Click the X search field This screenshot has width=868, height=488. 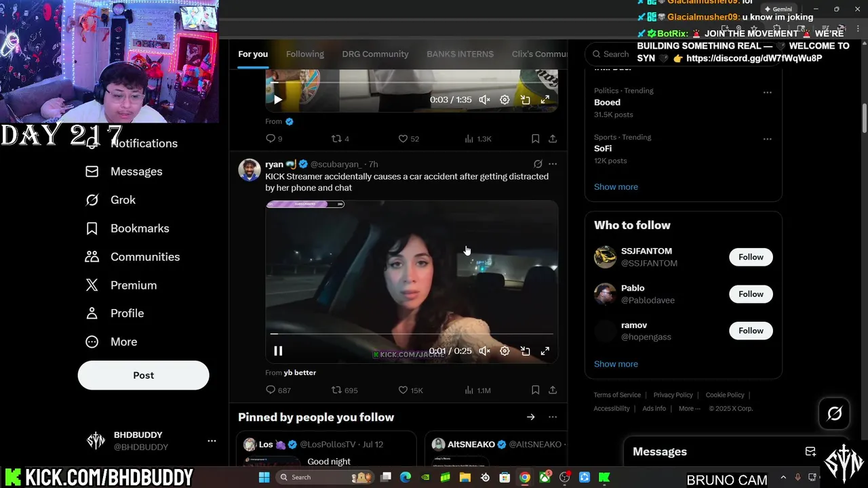pyautogui.click(x=683, y=54)
